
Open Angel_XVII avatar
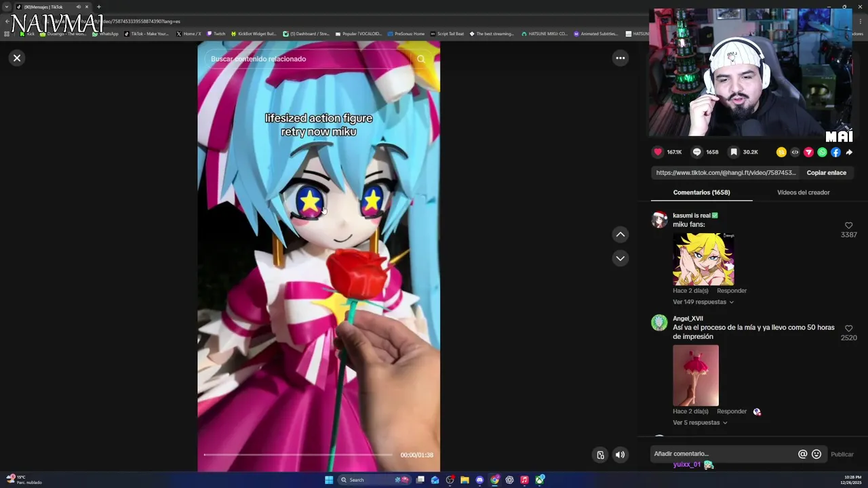point(659,323)
